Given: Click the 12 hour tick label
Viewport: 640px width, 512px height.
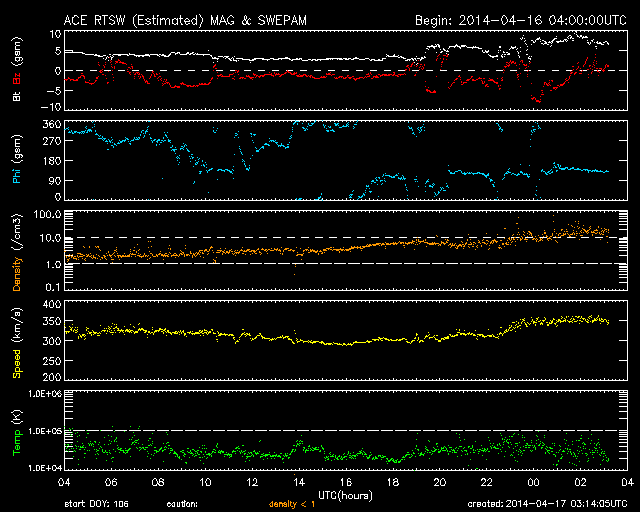Looking at the screenshot, I should click(252, 482).
